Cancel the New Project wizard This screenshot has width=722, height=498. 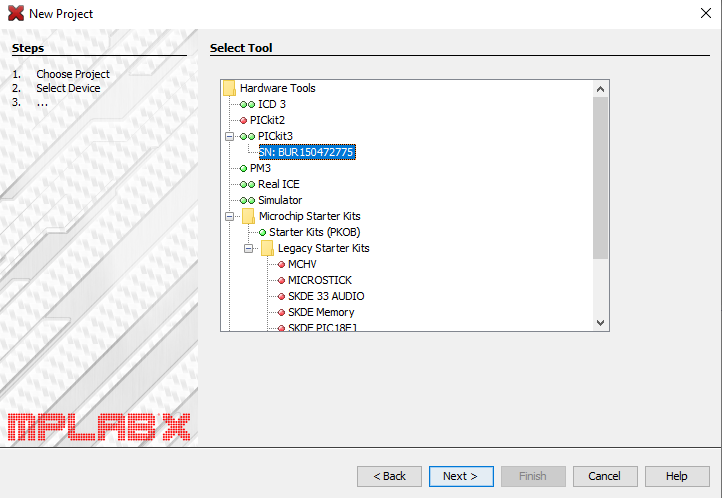coord(604,476)
